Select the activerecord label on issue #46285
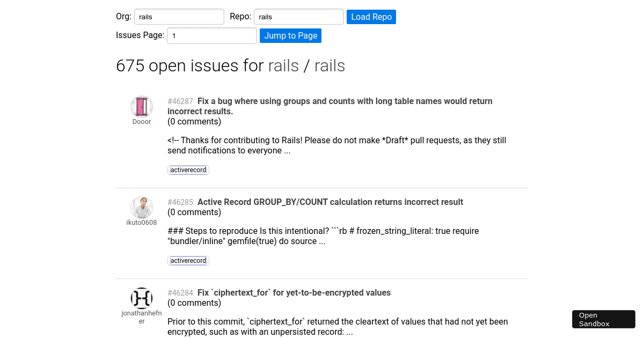 [x=188, y=260]
